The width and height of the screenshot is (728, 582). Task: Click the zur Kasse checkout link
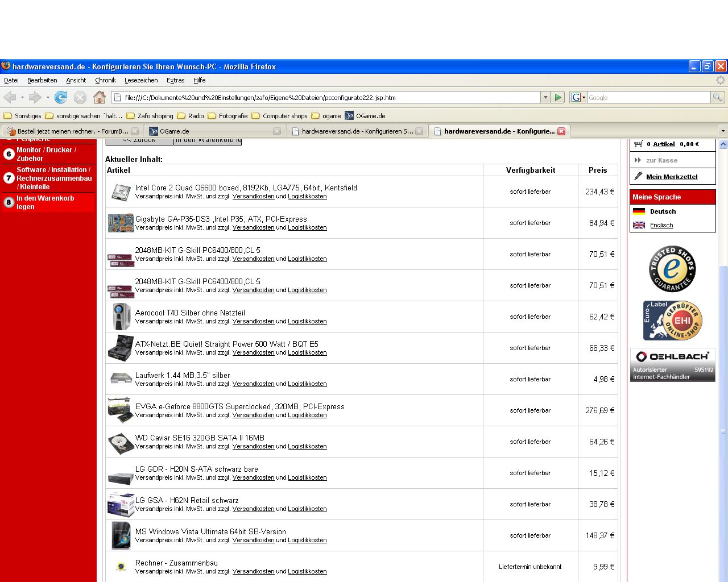point(661,160)
